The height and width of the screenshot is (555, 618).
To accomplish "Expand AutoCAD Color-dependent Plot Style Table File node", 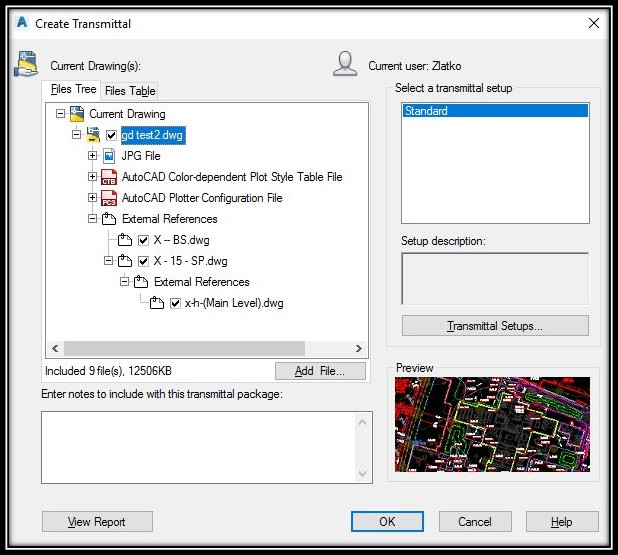I will tap(92, 176).
